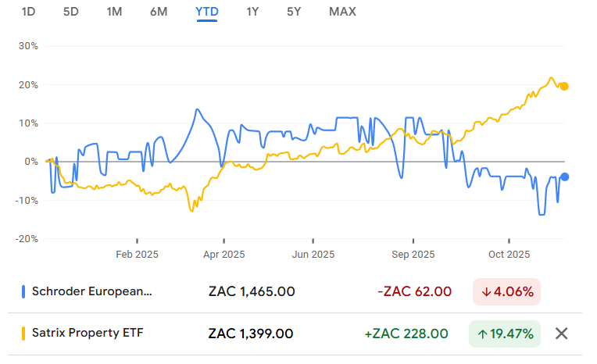
Task: Open the Schroder European stock link
Action: (92, 292)
